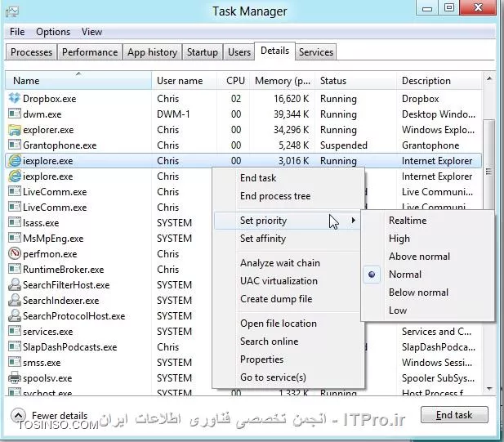The image size is (504, 442).
Task: Click the scrollbar up arrow
Action: pos(489,78)
